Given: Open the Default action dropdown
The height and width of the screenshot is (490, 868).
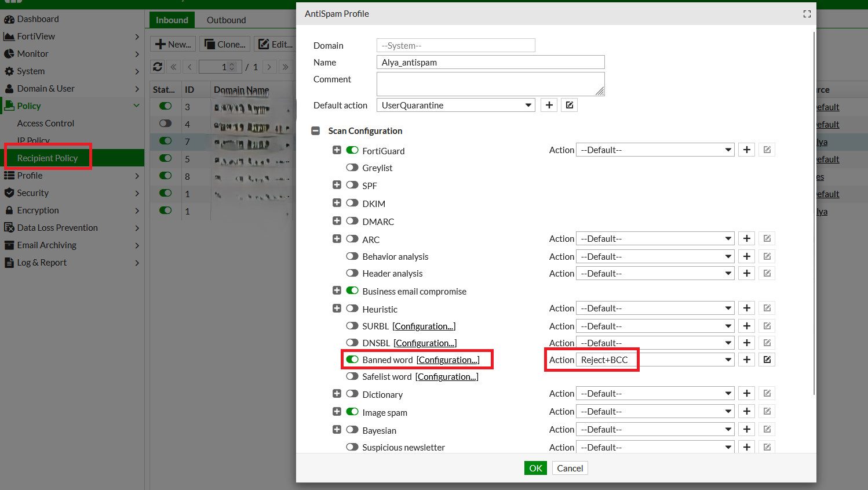Looking at the screenshot, I should pyautogui.click(x=456, y=105).
